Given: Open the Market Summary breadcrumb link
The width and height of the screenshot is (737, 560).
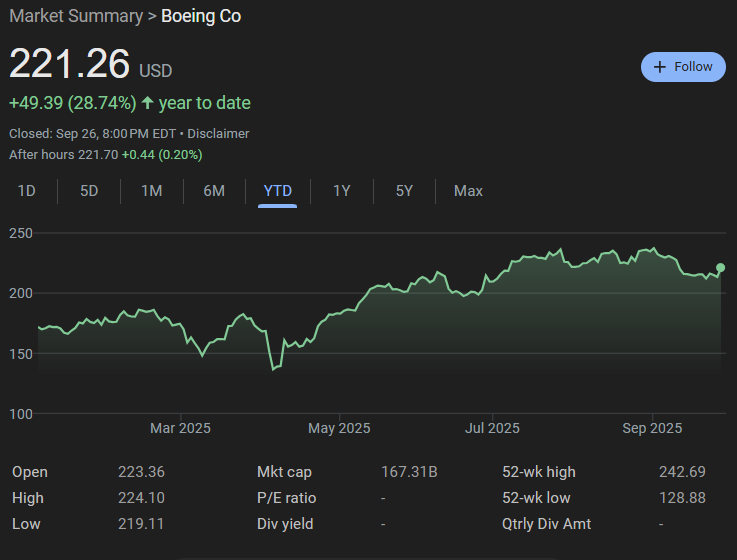Looking at the screenshot, I should [75, 16].
